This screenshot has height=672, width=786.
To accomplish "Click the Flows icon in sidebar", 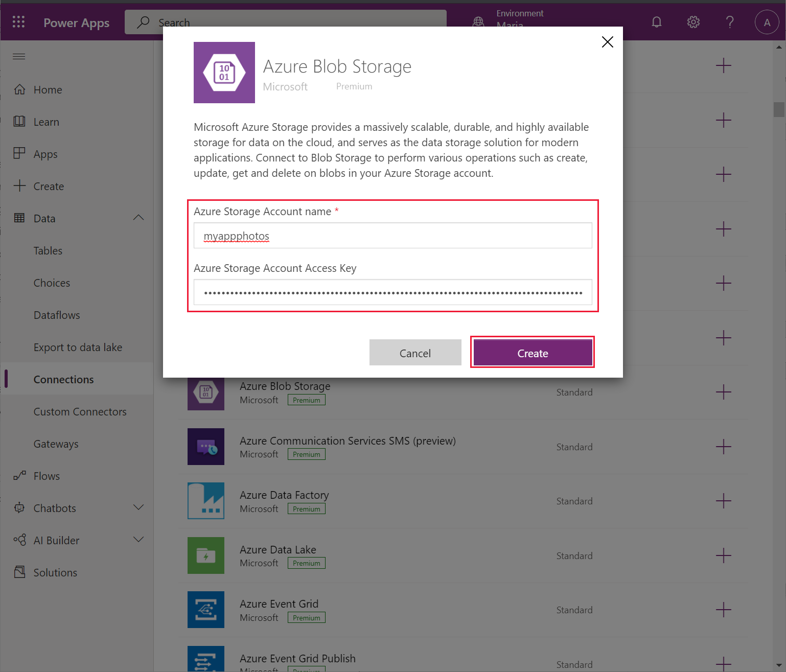I will coord(19,476).
